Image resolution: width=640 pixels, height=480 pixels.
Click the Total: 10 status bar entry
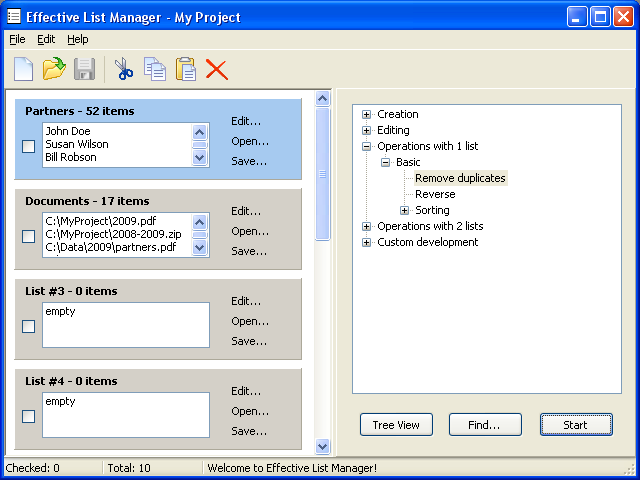[129, 468]
